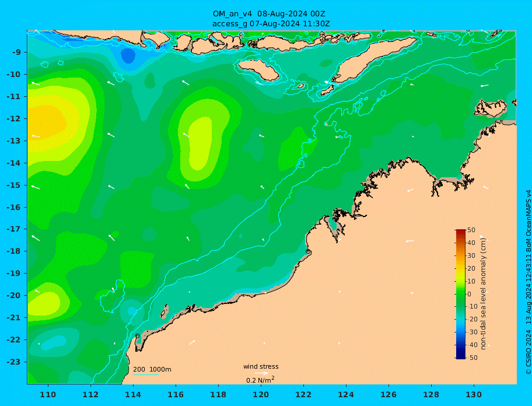Click the longitude label "128"
Screen dimensions: 532x406
tap(431, 395)
